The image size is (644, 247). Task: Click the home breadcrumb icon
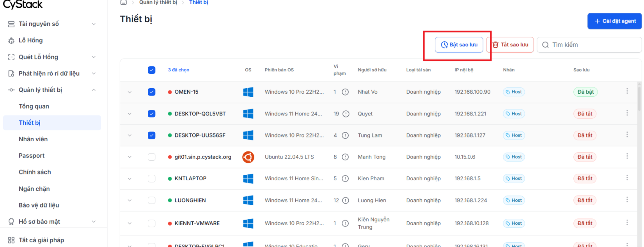pos(124,2)
